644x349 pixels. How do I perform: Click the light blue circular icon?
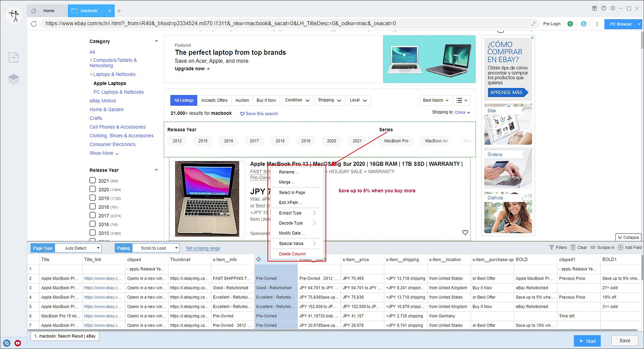tap(583, 24)
